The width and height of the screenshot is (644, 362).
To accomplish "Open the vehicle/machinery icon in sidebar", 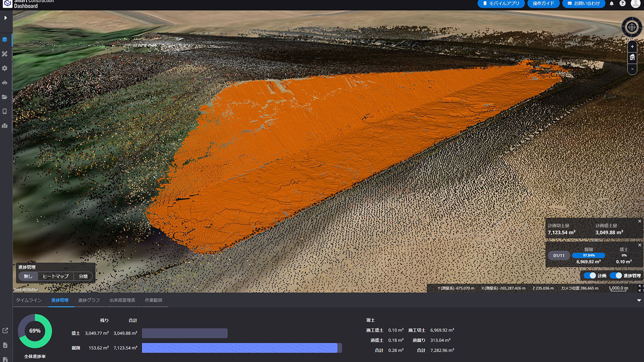I will (x=5, y=83).
